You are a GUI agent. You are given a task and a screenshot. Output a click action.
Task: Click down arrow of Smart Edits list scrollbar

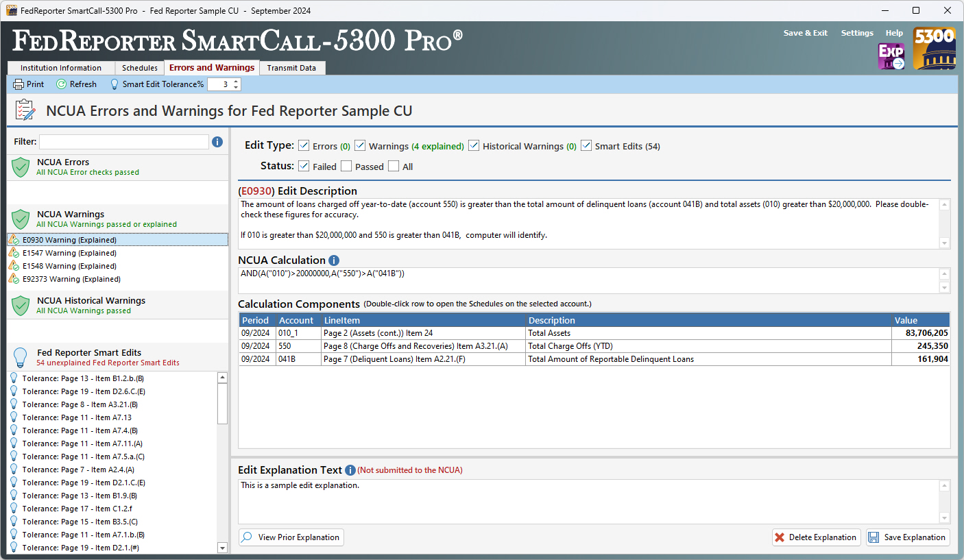pos(222,548)
